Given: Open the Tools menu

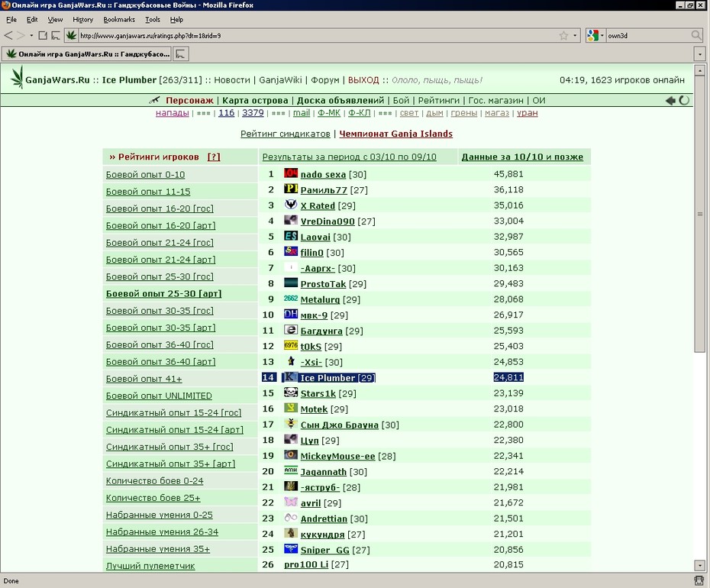Looking at the screenshot, I should (x=153, y=20).
